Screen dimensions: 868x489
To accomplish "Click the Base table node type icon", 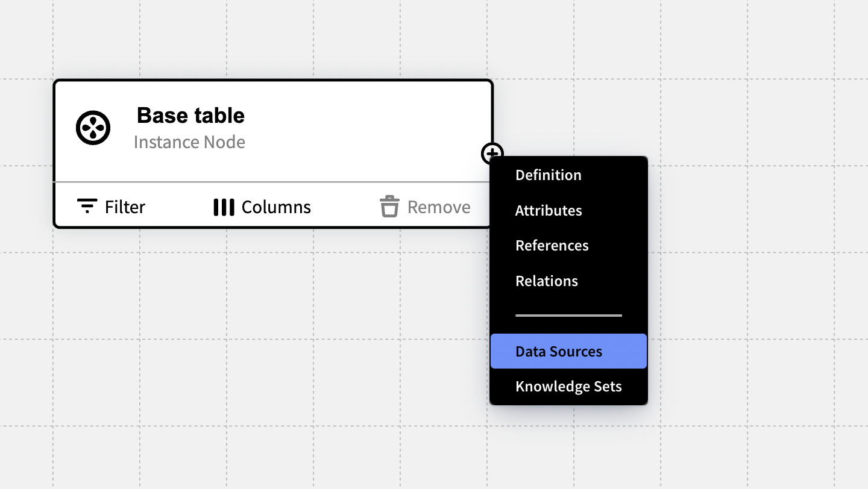I will tap(93, 128).
